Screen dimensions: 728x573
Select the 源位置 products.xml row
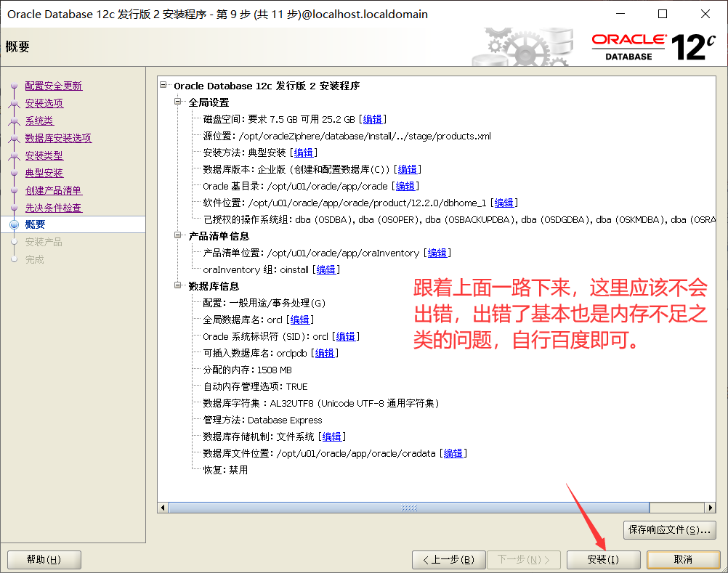(347, 136)
